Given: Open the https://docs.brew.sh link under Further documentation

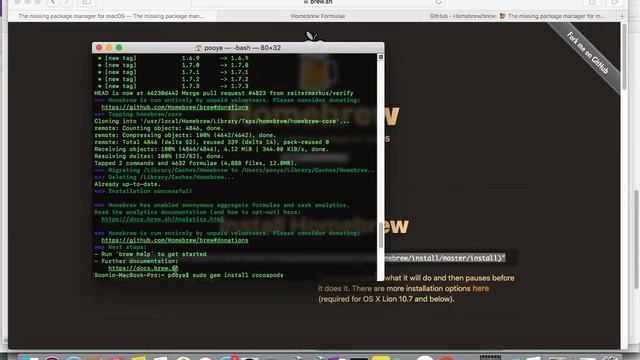Looking at the screenshot, I should [x=143, y=268].
